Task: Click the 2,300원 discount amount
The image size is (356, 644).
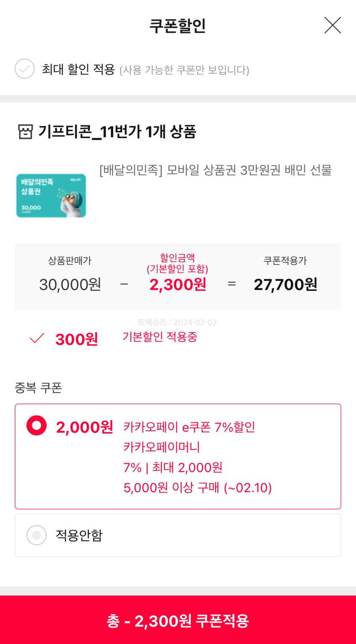Action: click(178, 285)
